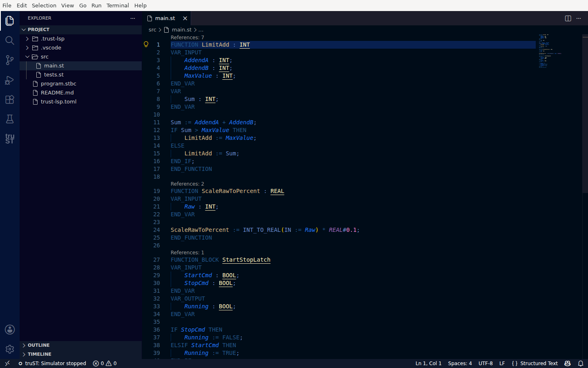Open errors and warnings problems indicator
588x368 pixels.
tap(105, 363)
